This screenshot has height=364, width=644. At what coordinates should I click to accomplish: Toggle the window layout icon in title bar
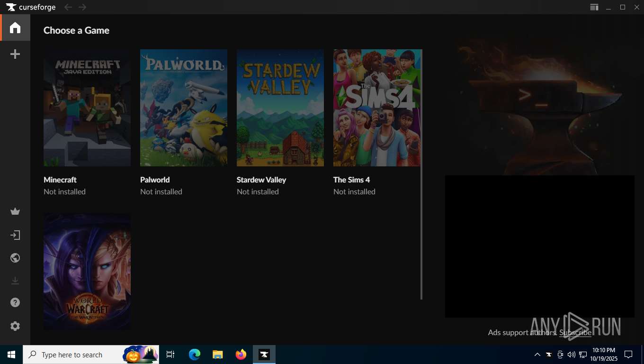(594, 7)
